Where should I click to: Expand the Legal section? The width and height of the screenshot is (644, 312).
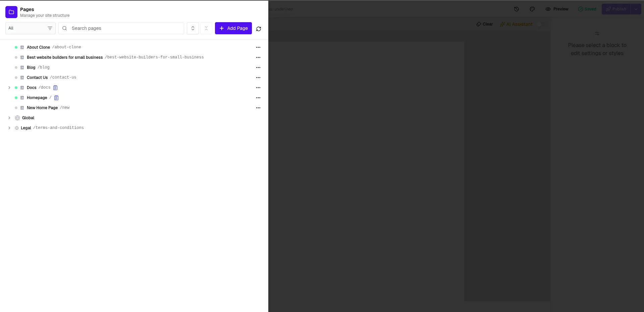(9, 128)
